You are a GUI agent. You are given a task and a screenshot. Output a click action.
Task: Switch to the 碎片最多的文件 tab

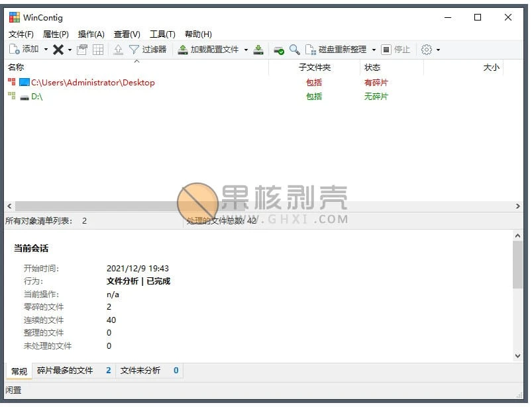pyautogui.click(x=74, y=371)
